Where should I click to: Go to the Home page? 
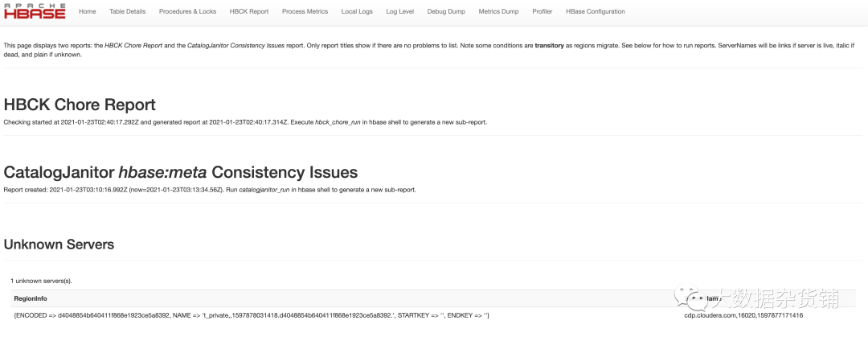(x=88, y=12)
